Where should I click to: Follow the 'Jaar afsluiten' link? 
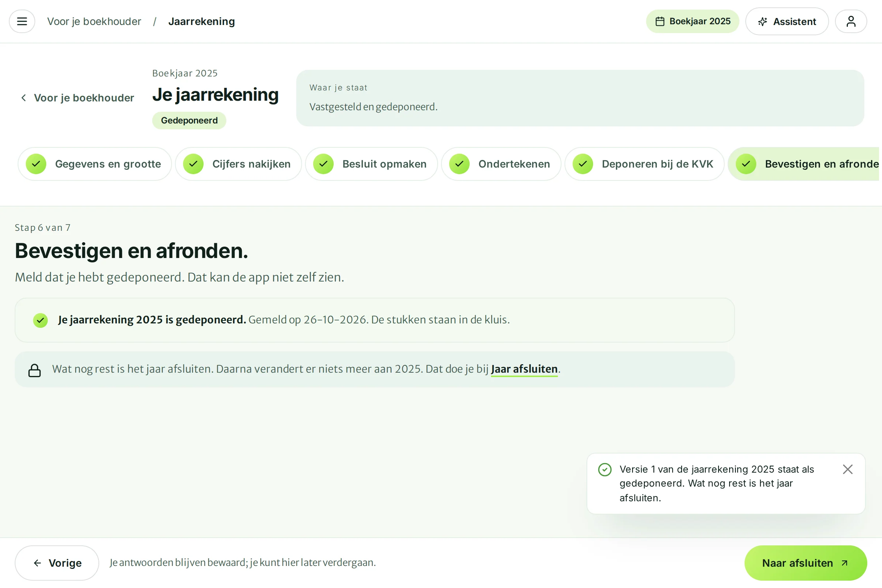(x=524, y=369)
